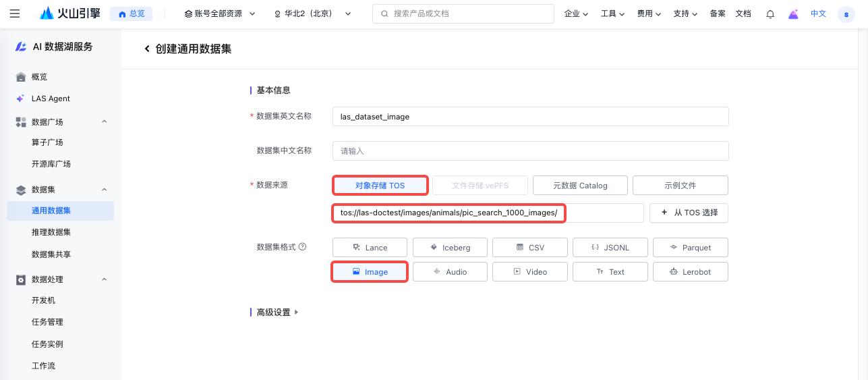Collapse the 数据广场 sidebar section
Viewport: 868px width, 380px height.
coord(104,121)
